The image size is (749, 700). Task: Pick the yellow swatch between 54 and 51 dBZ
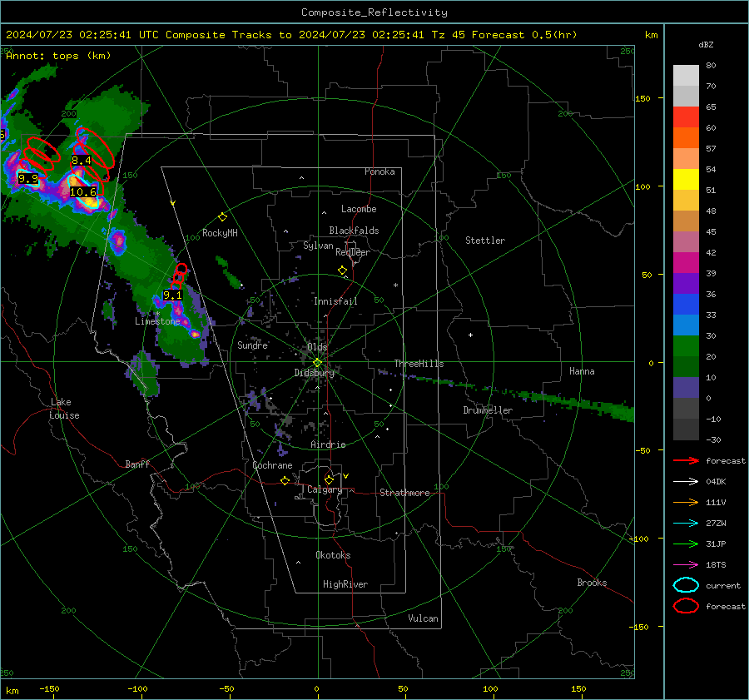(x=686, y=180)
